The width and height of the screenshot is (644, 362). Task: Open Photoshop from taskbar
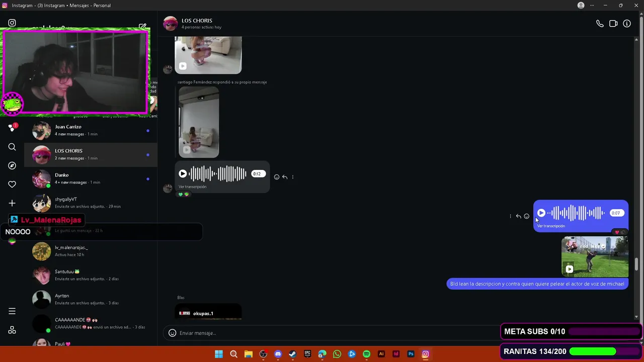point(411,354)
